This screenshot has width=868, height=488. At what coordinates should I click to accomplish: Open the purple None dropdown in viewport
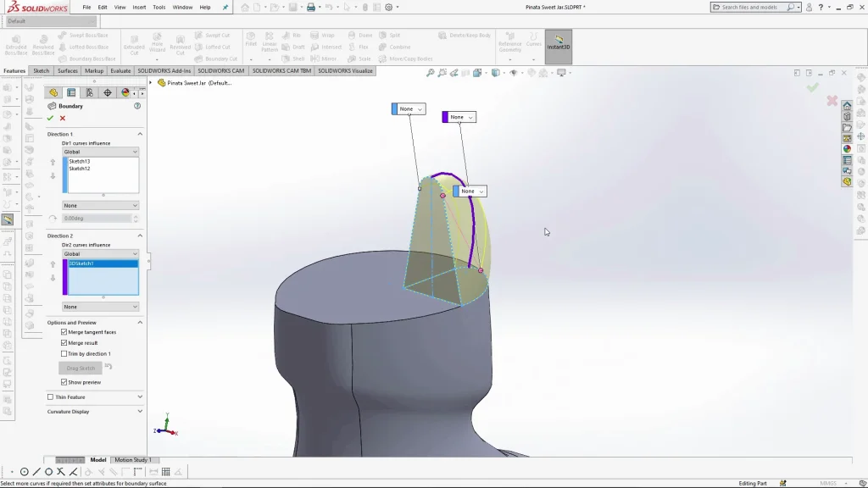click(461, 117)
